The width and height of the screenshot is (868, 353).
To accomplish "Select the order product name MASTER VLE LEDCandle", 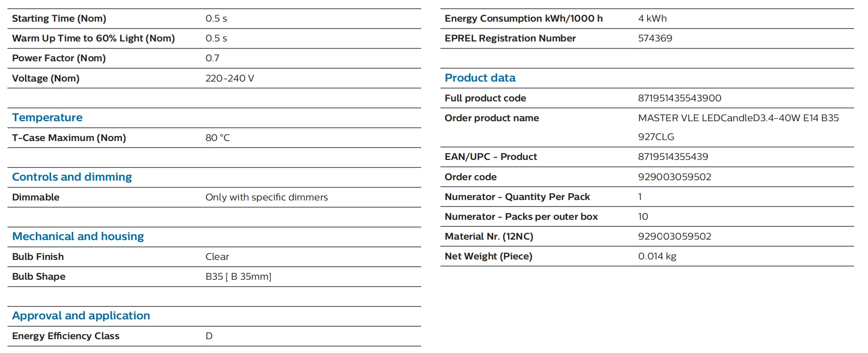I will tap(738, 118).
